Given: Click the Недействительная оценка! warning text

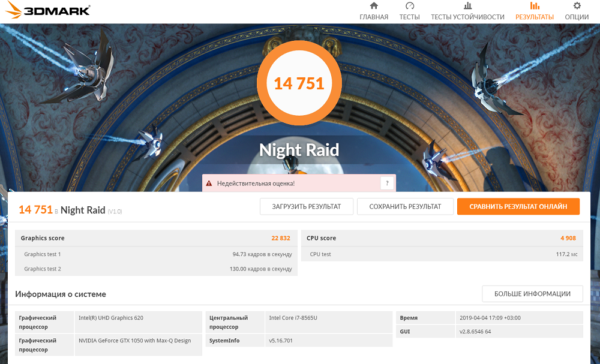Looking at the screenshot, I should [x=256, y=183].
